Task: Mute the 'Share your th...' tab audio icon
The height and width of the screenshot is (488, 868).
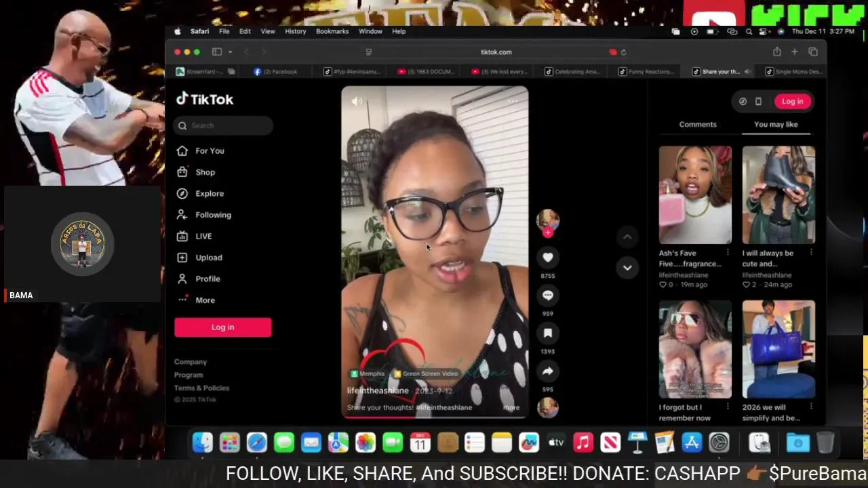Action: [747, 71]
